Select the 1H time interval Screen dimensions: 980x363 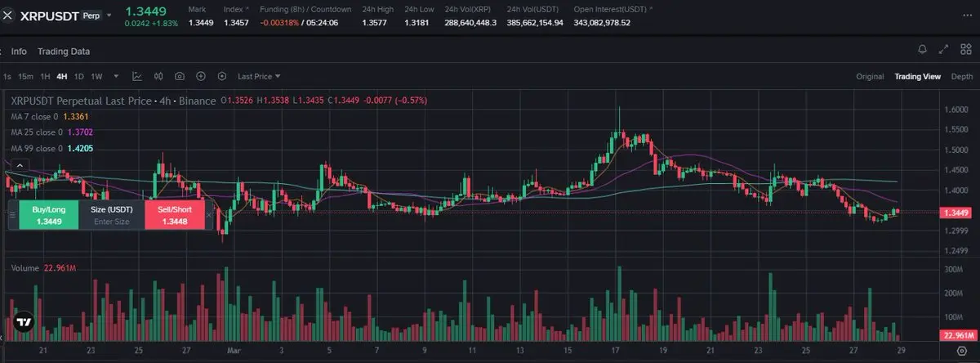point(45,77)
